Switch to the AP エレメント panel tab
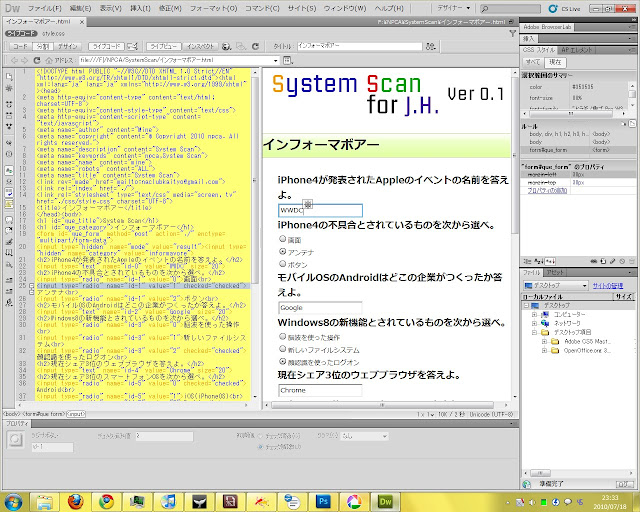This screenshot has width=640, height=512. 577,50
